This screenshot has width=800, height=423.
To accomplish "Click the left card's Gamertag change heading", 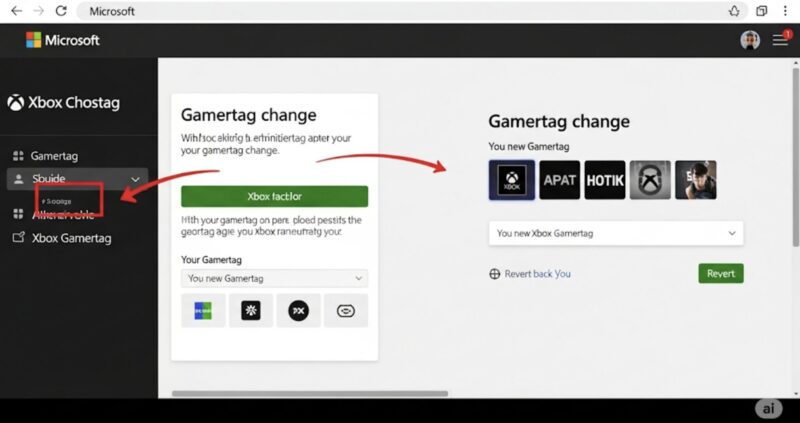I will click(249, 115).
